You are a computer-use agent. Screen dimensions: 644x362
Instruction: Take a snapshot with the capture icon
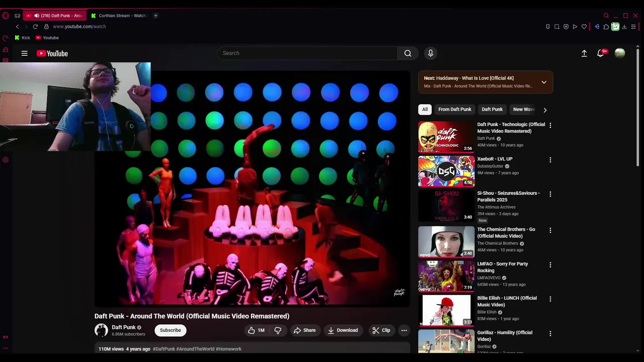[x=557, y=27]
